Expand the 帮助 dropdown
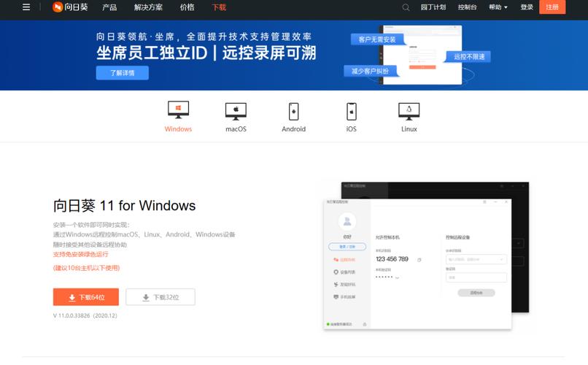 coord(498,7)
